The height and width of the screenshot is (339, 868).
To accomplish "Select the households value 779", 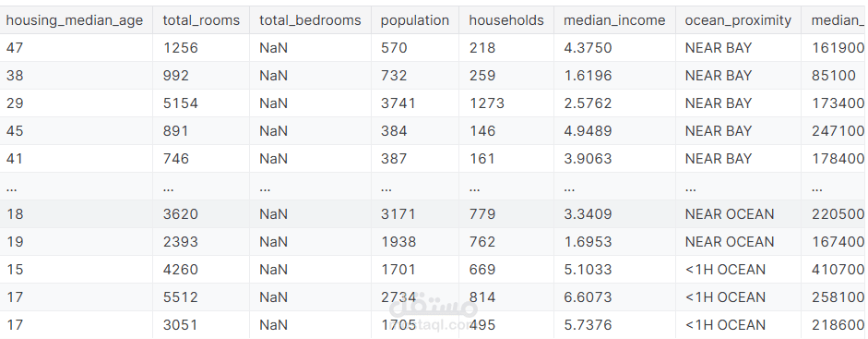I will 482,214.
